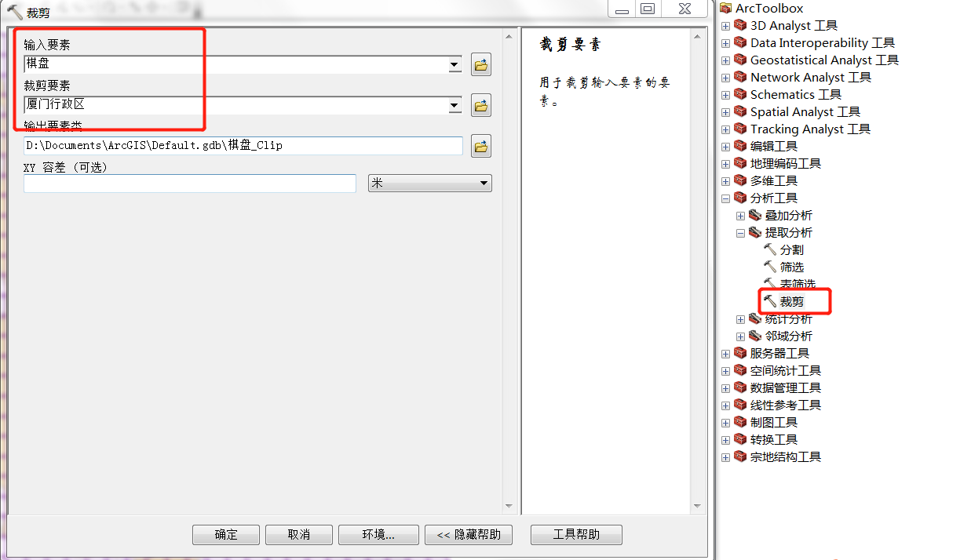This screenshot has height=560, width=971.
Task: Collapse the 提取分析 toolset
Action: (x=740, y=233)
